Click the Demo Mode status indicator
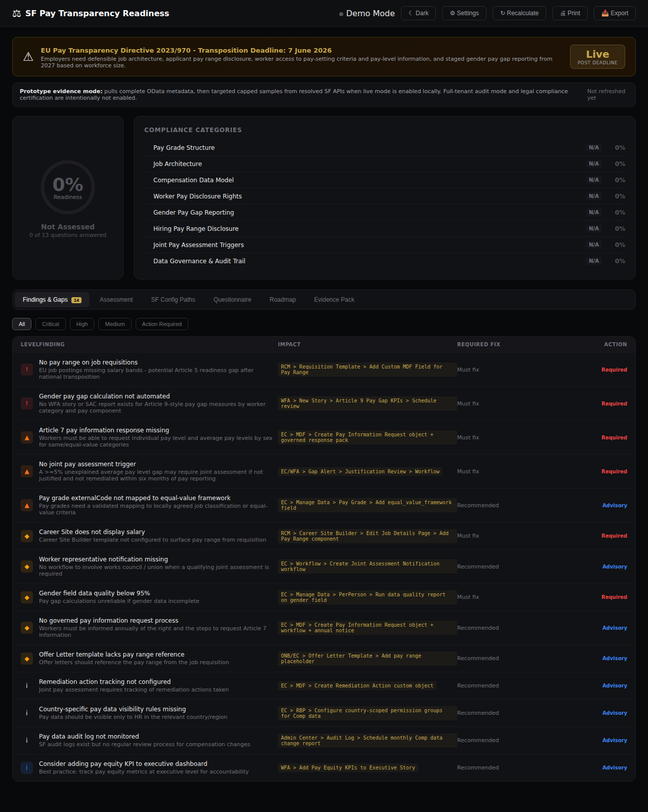648x812 pixels. pyautogui.click(x=367, y=13)
